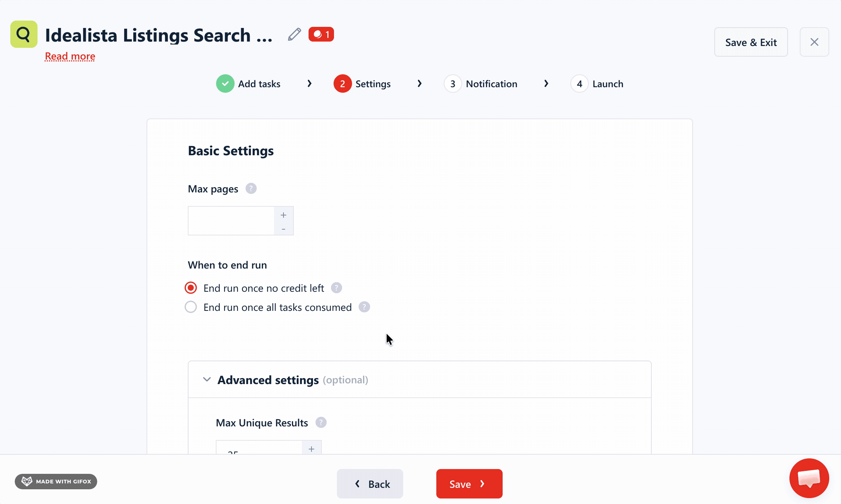This screenshot has width=841, height=504.
Task: Open the Read more link
Action: pos(70,56)
